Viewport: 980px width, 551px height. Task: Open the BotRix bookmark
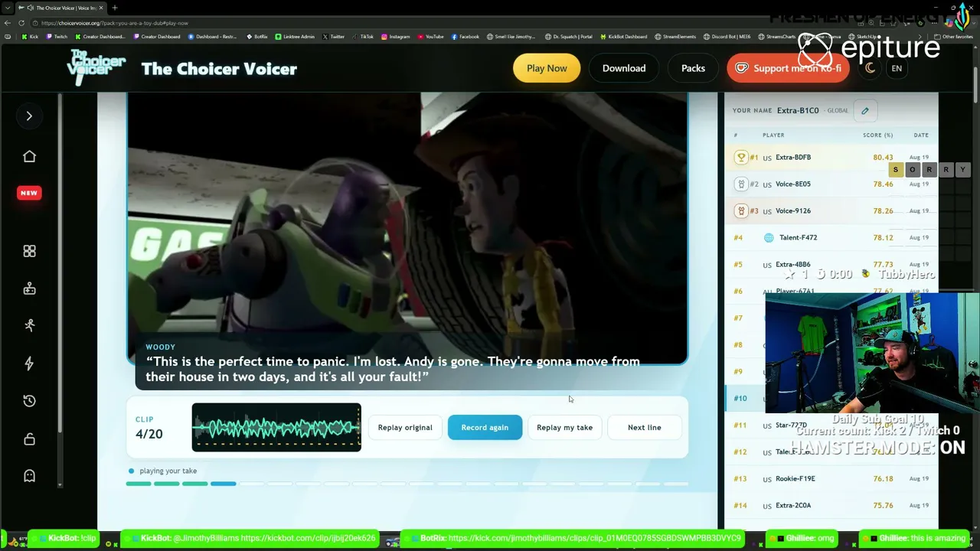(256, 37)
